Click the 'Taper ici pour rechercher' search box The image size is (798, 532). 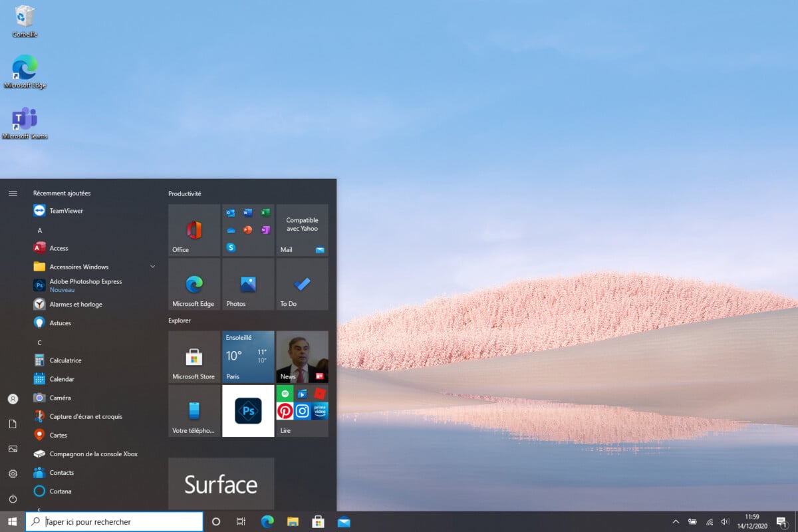point(114,522)
